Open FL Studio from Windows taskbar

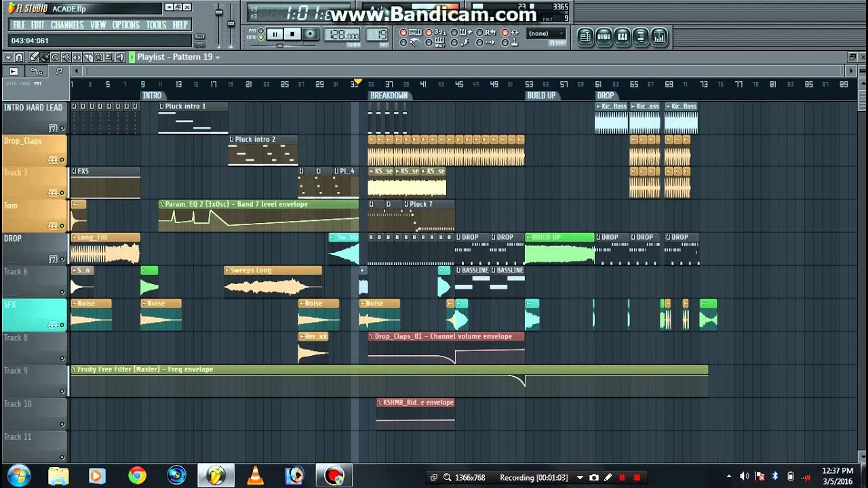point(216,476)
